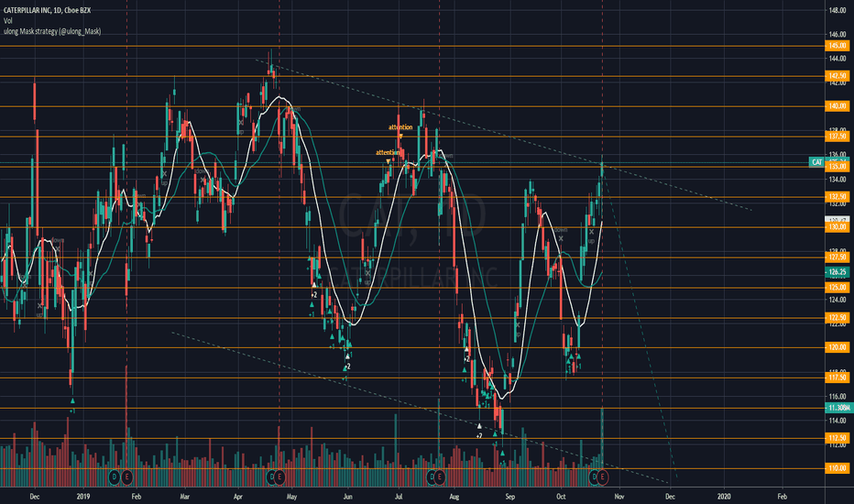Click the 142.50 orange price level label
854x504 pixels.
838,76
